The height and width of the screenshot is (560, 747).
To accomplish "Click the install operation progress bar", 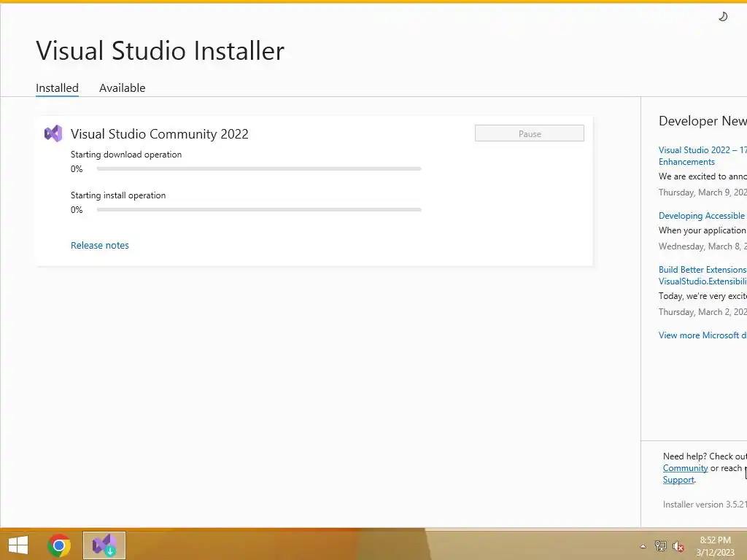I will 259,209.
